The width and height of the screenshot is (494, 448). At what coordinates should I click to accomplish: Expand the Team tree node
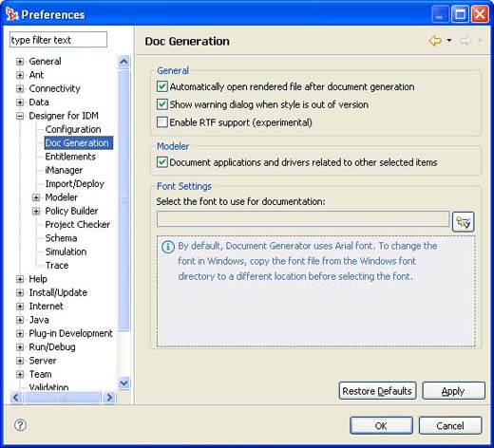click(x=20, y=374)
